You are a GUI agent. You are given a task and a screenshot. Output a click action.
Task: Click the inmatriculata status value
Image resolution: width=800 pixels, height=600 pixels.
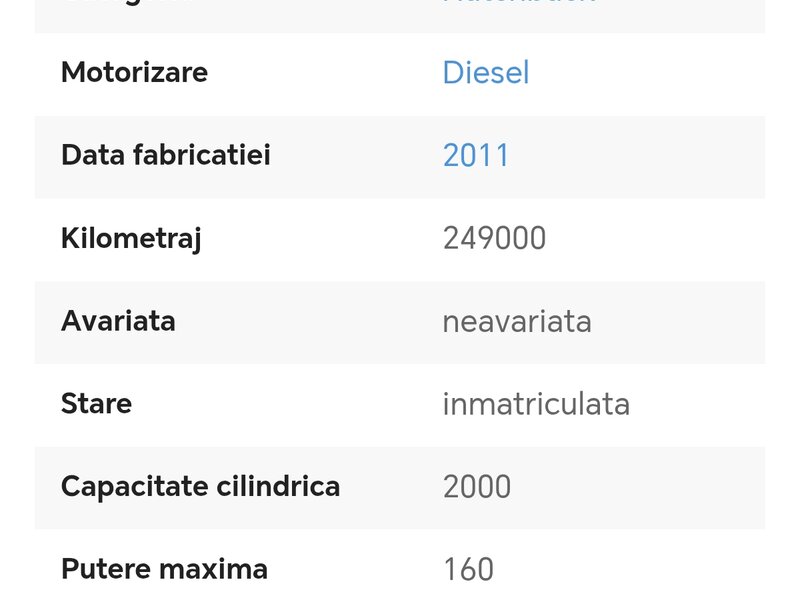[x=536, y=404]
